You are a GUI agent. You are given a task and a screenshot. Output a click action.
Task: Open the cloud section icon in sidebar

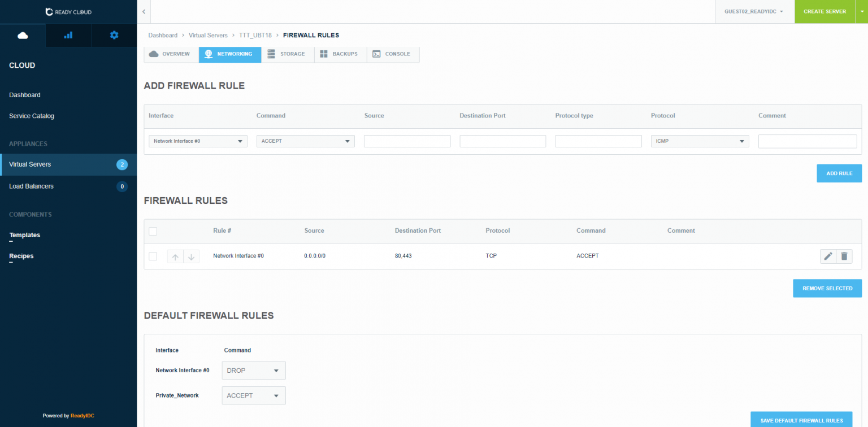[x=23, y=35]
